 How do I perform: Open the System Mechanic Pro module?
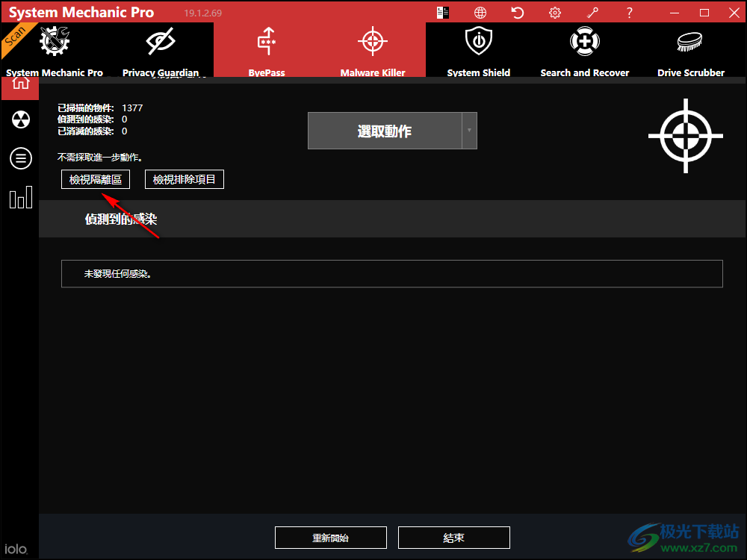point(55,49)
